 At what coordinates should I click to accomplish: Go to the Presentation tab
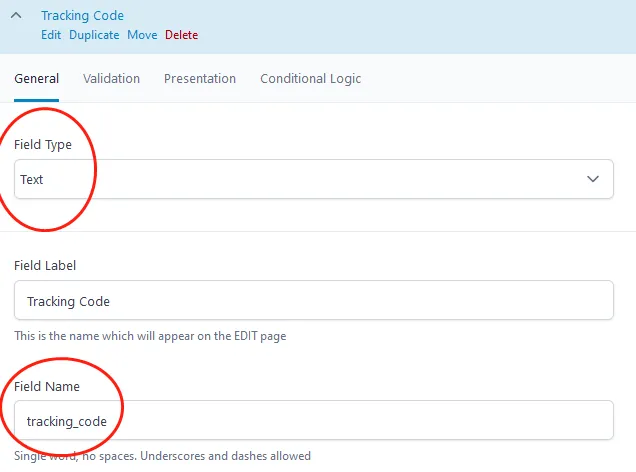pyautogui.click(x=200, y=79)
